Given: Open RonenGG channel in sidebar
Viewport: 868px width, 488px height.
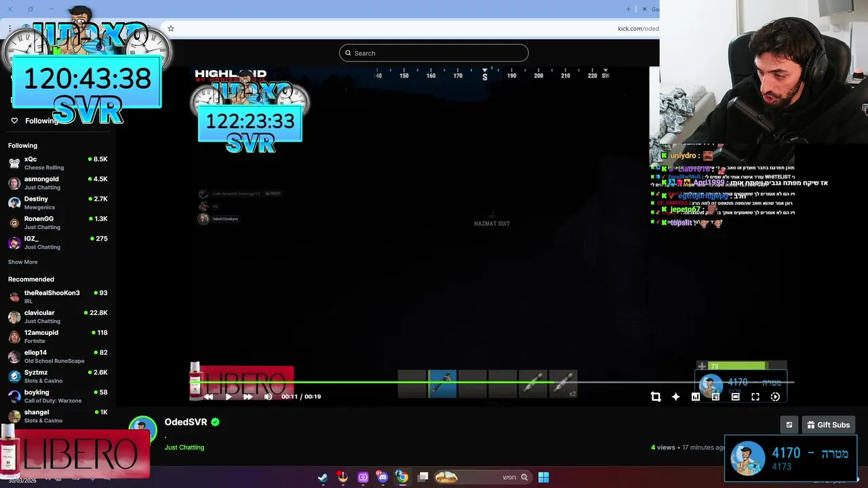Looking at the screenshot, I should pos(58,222).
